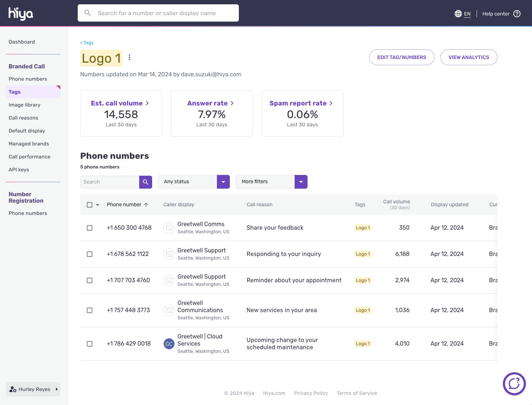
Task: Click the Hiya logo in header
Action: coord(21,13)
